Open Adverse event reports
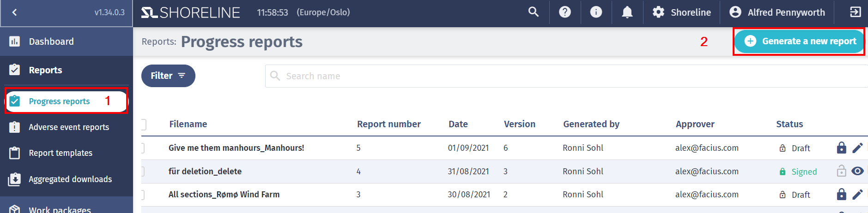The image size is (868, 213). [67, 127]
